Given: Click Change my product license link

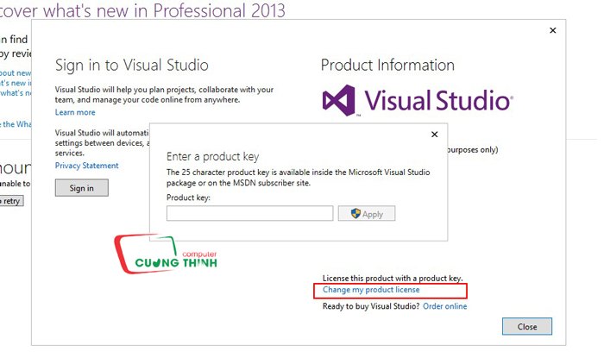Looking at the screenshot, I should pyautogui.click(x=371, y=290).
